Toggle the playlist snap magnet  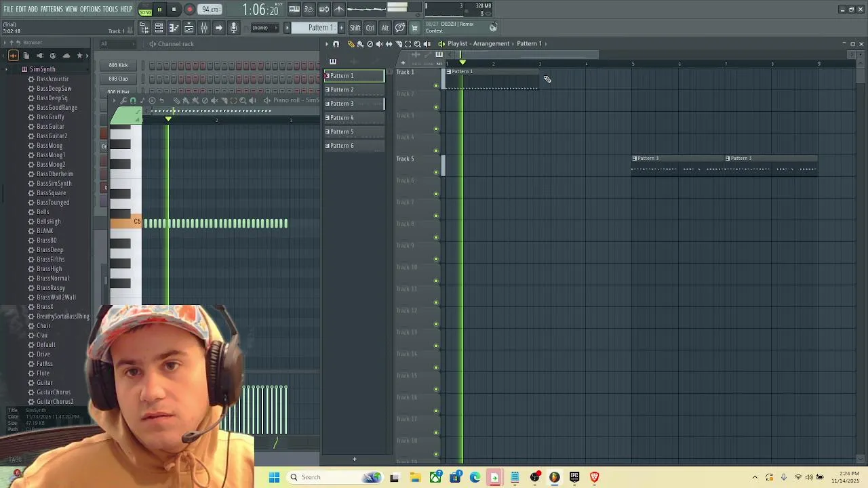[336, 44]
